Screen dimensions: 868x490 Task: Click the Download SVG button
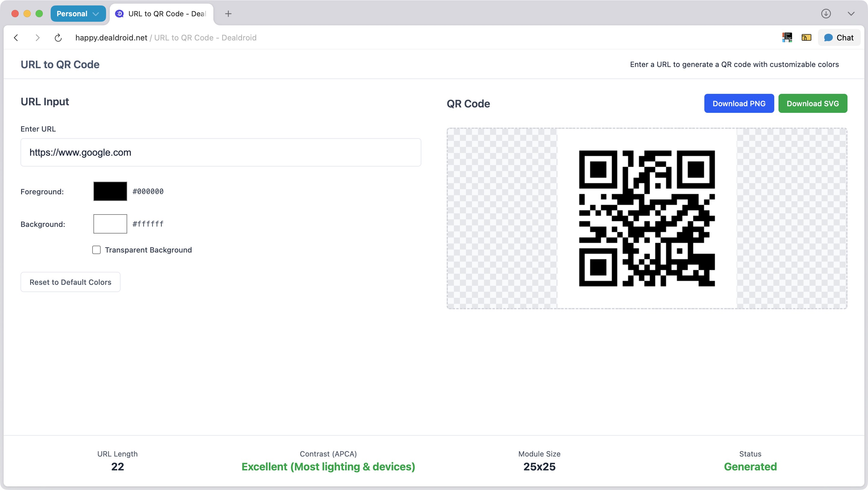pos(813,103)
